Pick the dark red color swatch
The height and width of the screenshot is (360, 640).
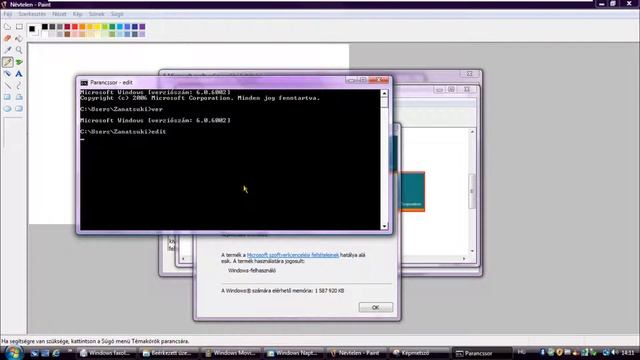click(x=67, y=27)
